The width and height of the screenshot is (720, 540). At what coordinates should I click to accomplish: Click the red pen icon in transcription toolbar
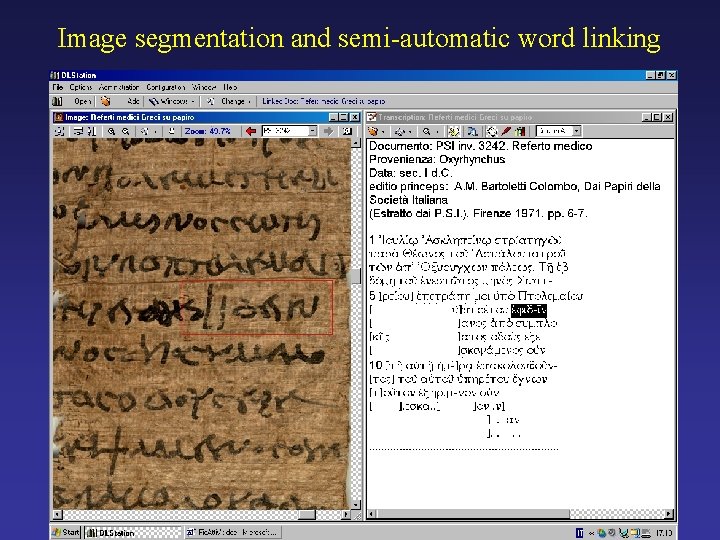point(506,131)
